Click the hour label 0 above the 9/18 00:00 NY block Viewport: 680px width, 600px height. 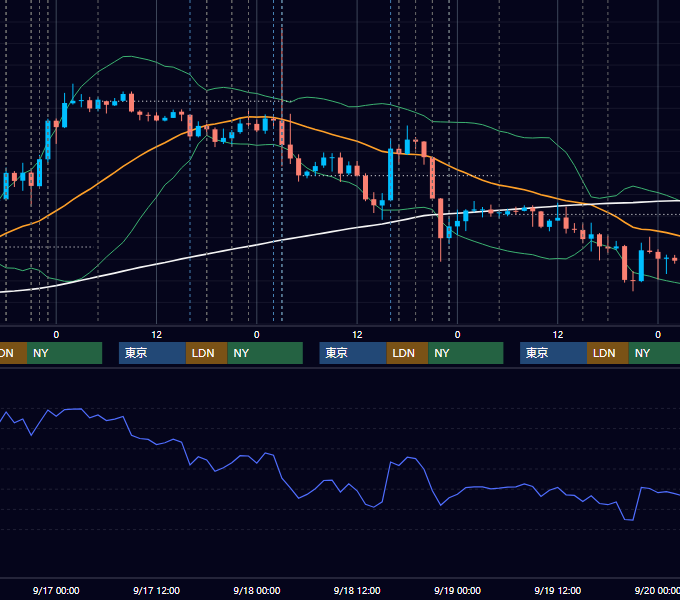click(x=257, y=335)
